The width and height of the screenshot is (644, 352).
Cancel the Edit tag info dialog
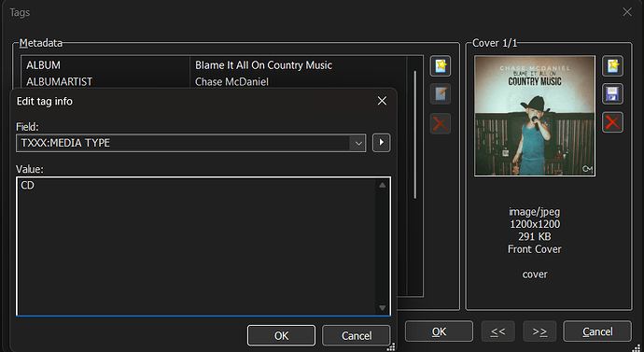357,335
